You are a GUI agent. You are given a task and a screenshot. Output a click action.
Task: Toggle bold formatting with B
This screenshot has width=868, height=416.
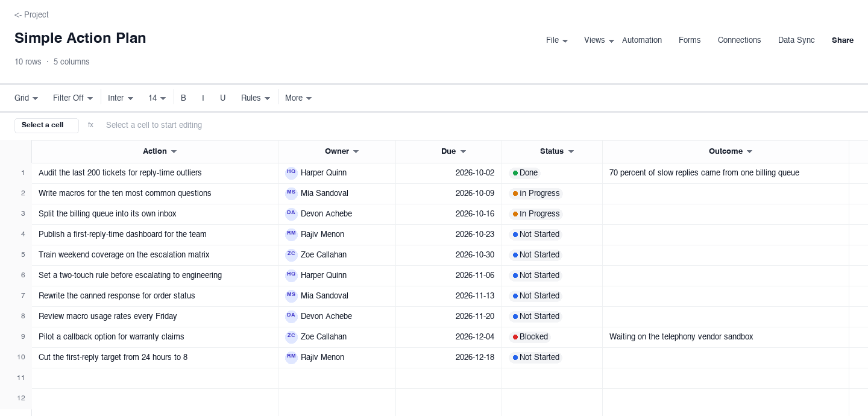pos(183,98)
